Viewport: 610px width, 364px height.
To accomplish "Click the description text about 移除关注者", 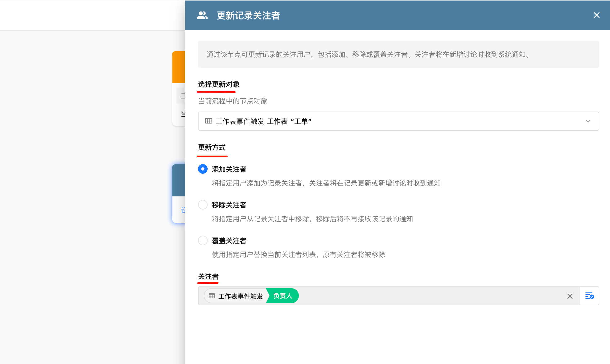I will coord(312,219).
